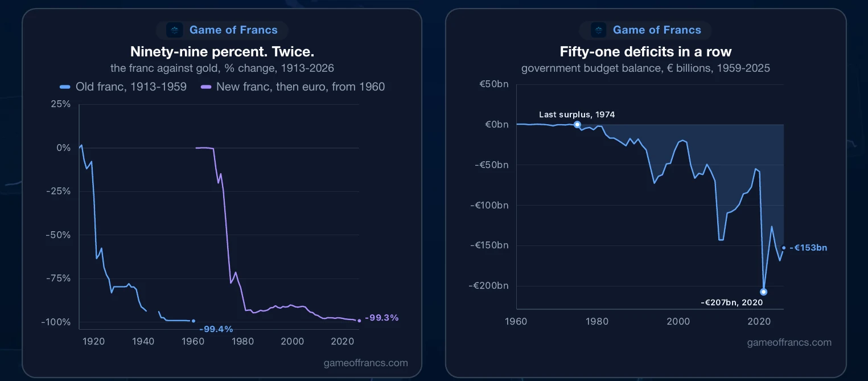Image resolution: width=868 pixels, height=381 pixels.
Task: Click the Game of Francs logo icon, right chart
Action: pos(598,30)
